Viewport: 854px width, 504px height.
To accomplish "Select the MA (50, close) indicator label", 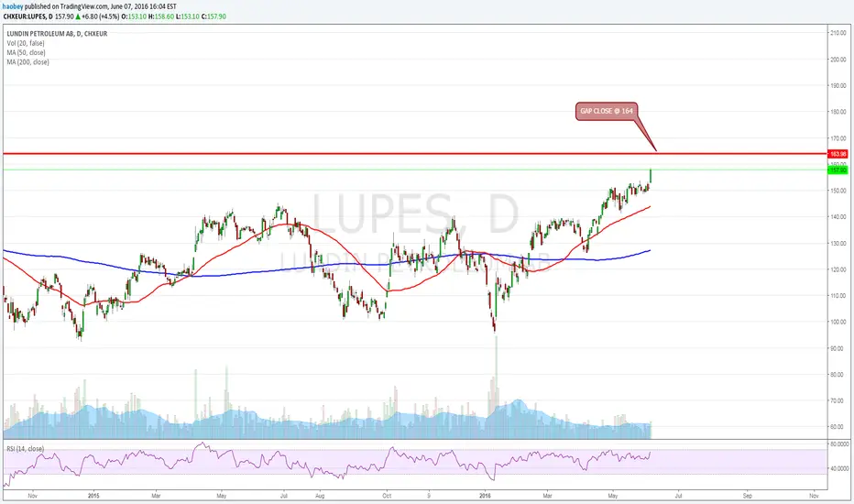I will click(x=27, y=53).
